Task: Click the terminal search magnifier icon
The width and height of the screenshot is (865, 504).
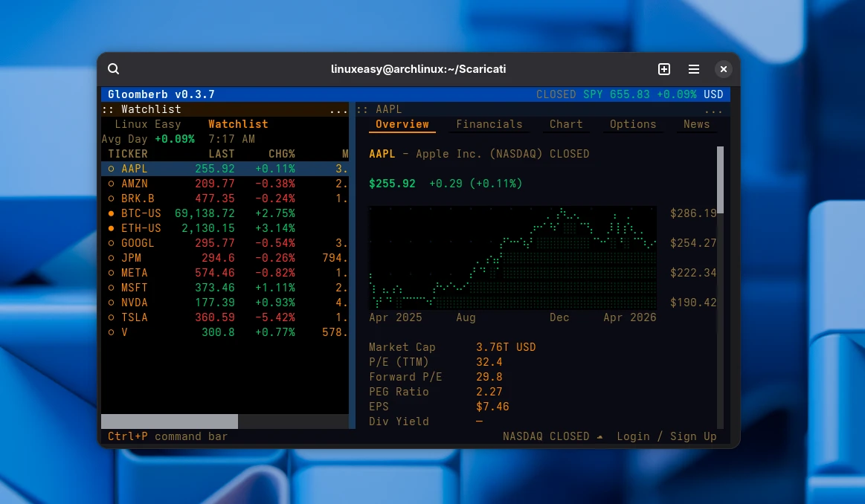Action: [114, 69]
